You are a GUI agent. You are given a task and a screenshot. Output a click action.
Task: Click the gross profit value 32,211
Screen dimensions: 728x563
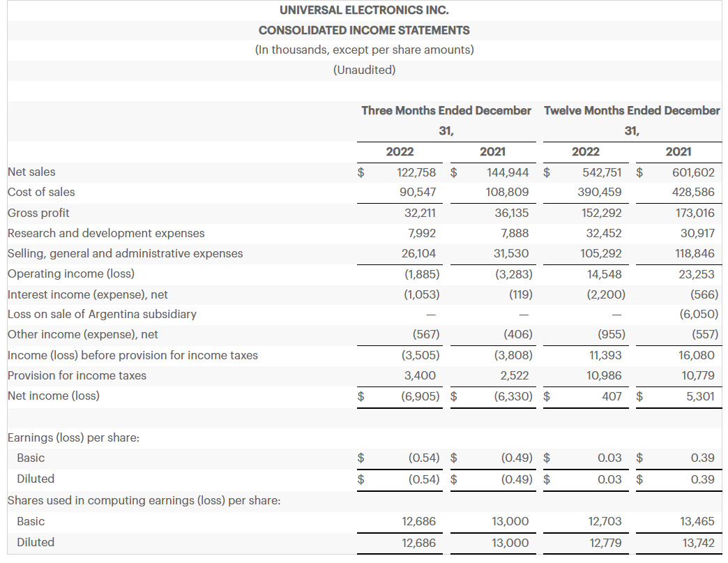tap(420, 213)
